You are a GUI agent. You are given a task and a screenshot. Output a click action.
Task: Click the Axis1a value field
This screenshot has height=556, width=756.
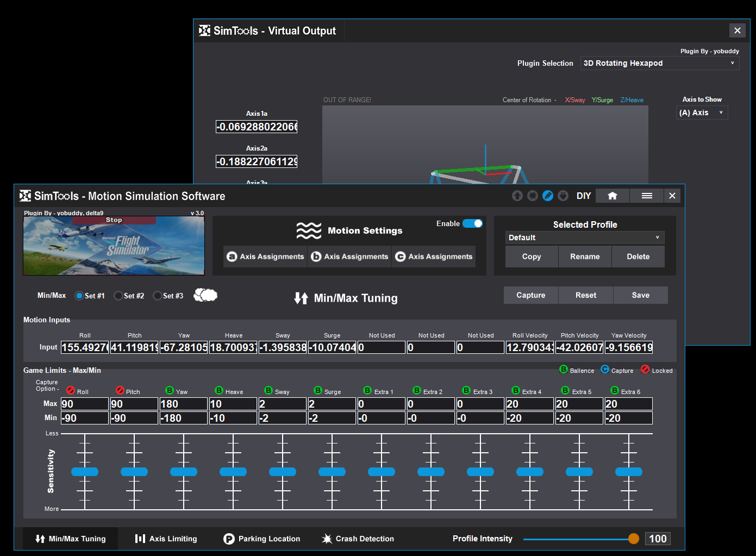[257, 127]
